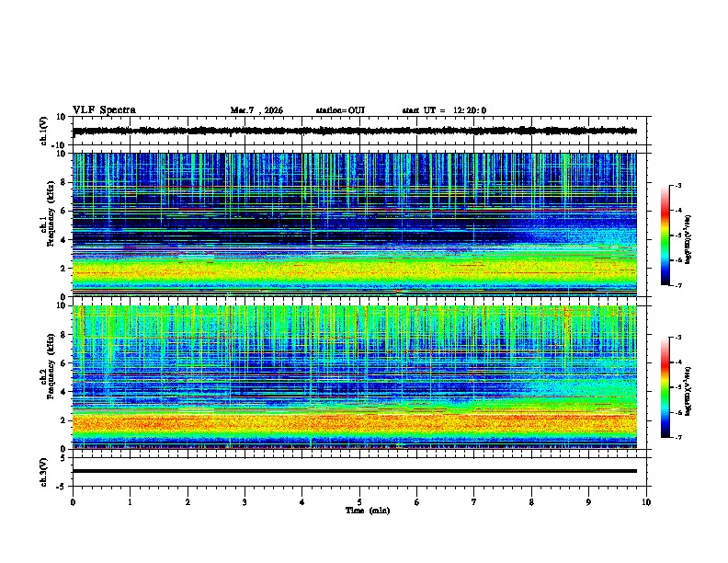Click inside the ch.2 spectrogram panel

[x=354, y=377]
